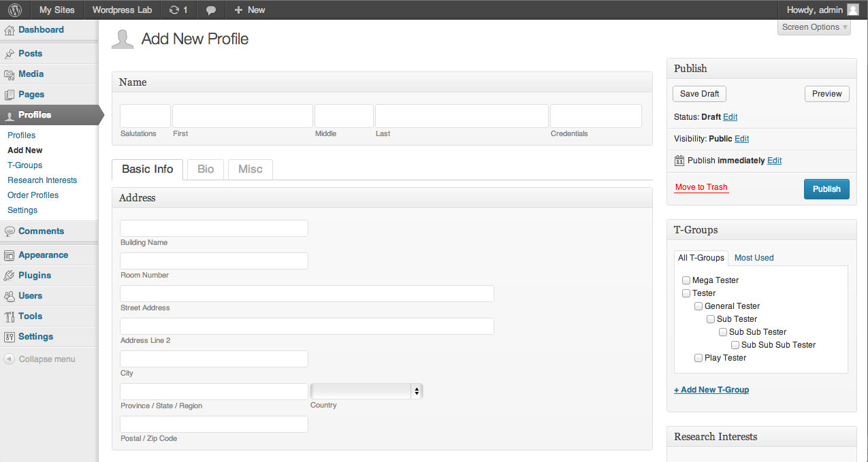Image resolution: width=868 pixels, height=462 pixels.
Task: Switch to the Basic Info tab
Action: [x=148, y=169]
